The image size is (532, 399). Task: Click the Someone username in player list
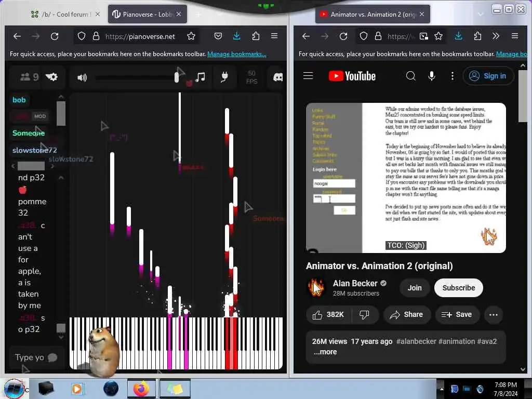(x=29, y=133)
